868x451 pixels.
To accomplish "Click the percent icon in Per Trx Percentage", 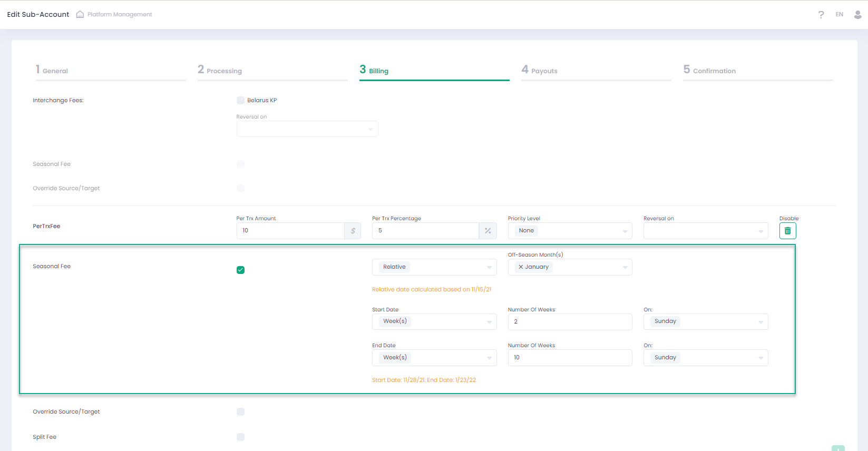I will tap(487, 231).
